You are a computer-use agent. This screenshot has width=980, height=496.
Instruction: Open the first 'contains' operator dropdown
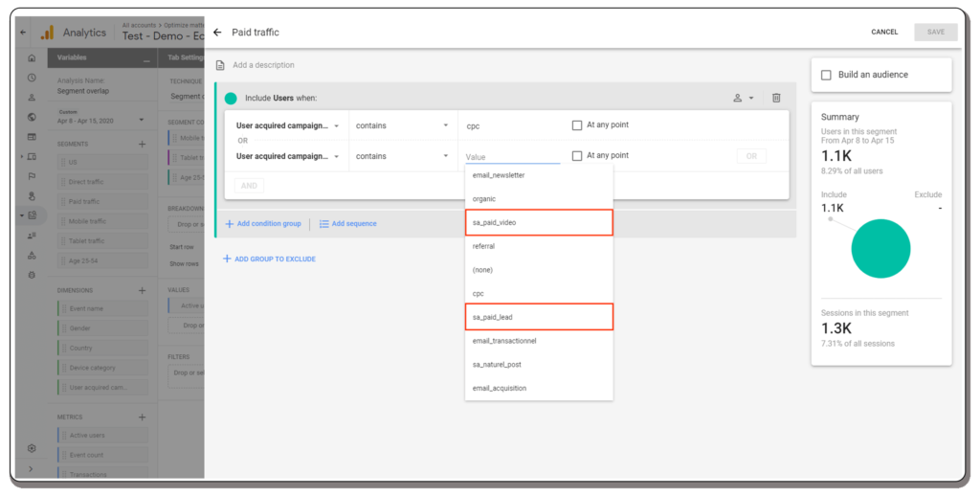(x=402, y=125)
